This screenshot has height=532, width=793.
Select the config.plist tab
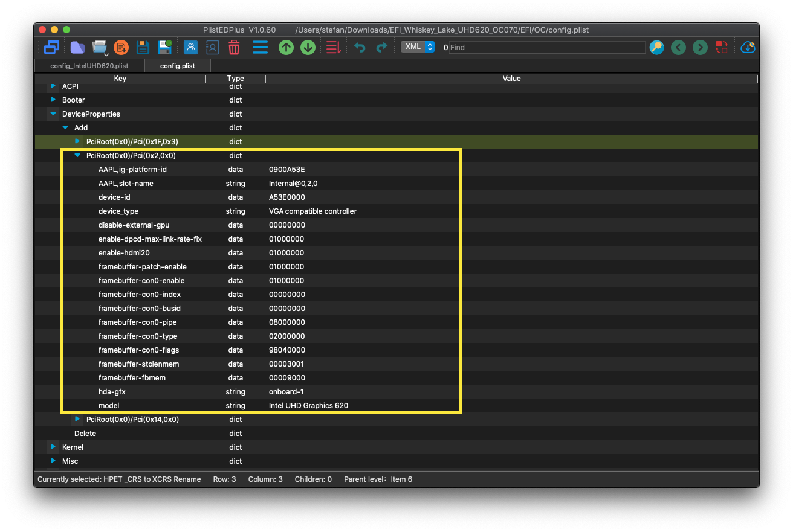coord(178,65)
